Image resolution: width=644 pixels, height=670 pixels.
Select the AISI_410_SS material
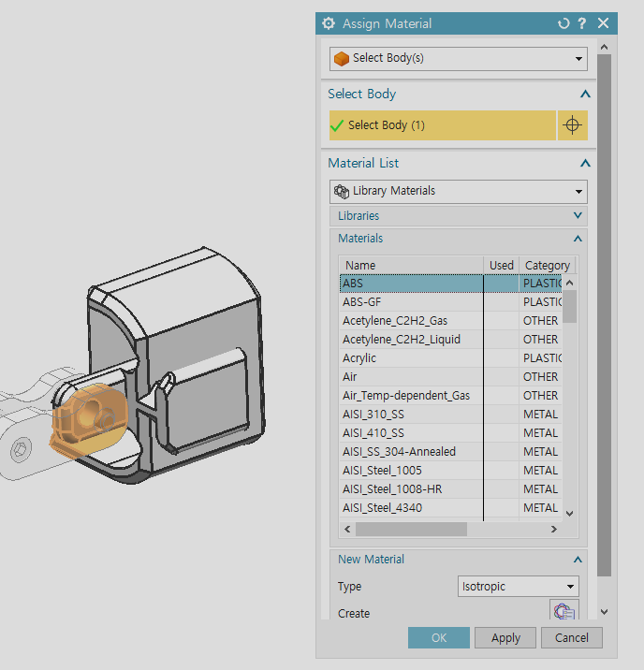(x=450, y=433)
